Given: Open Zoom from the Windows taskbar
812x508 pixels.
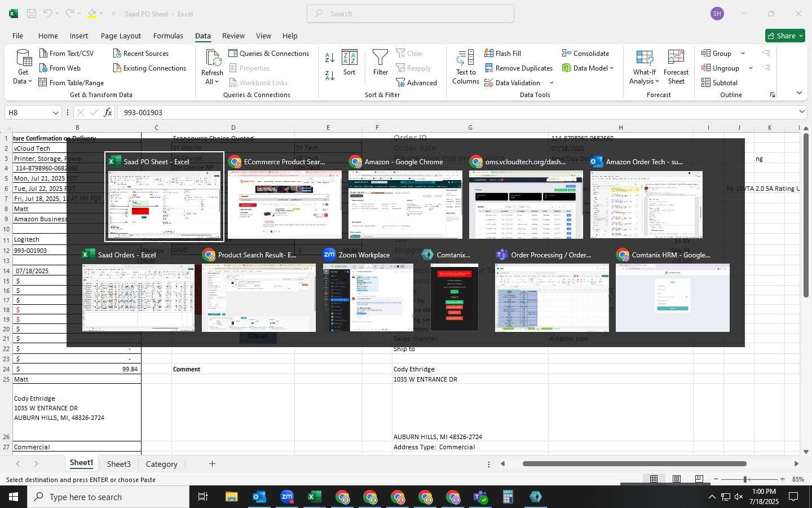Looking at the screenshot, I should click(x=287, y=497).
